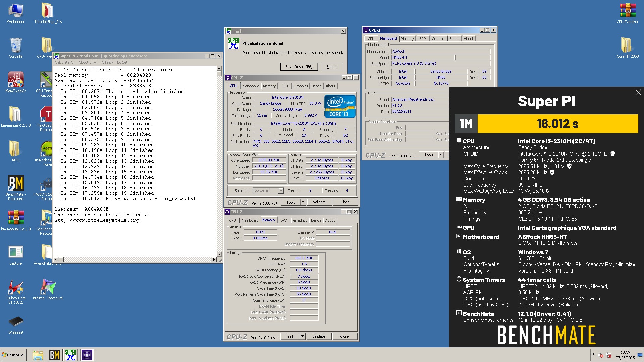Open the Calculate(C) menu in Super PI
The image size is (644, 362).
[x=65, y=62]
